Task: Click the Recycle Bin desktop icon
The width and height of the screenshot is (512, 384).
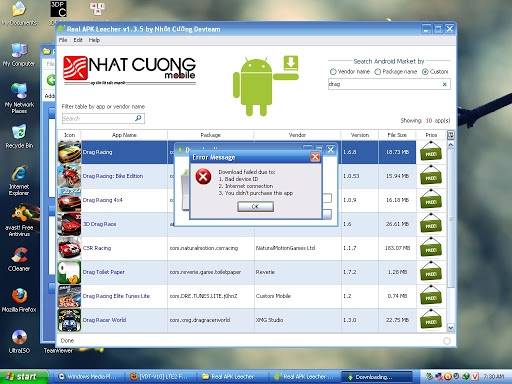Action: [x=19, y=136]
